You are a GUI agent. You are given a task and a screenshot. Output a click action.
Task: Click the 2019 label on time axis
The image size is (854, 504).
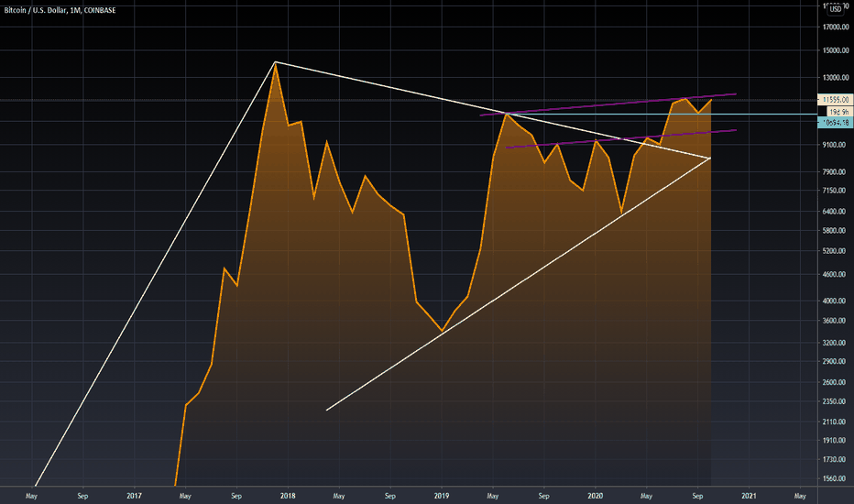[441, 496]
